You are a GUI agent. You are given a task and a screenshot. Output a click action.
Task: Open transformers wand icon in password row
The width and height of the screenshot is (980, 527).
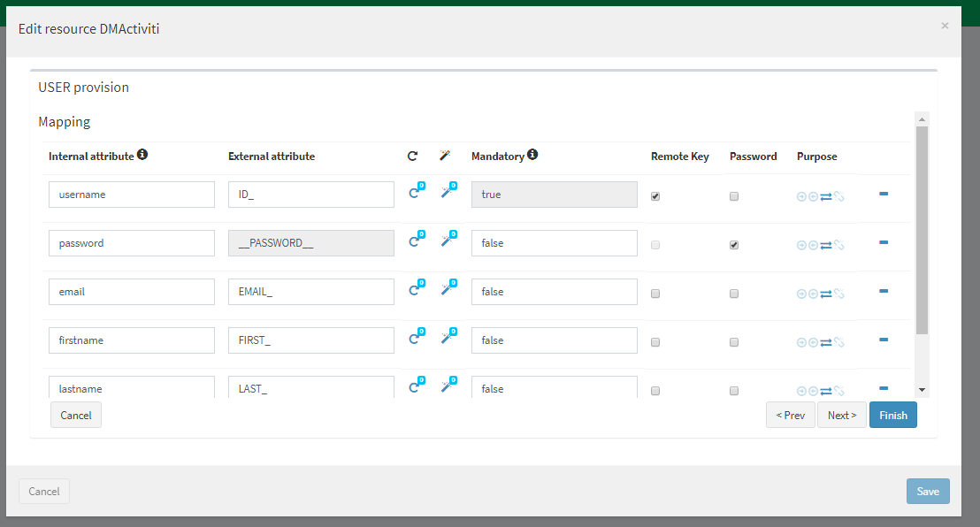pyautogui.click(x=448, y=240)
